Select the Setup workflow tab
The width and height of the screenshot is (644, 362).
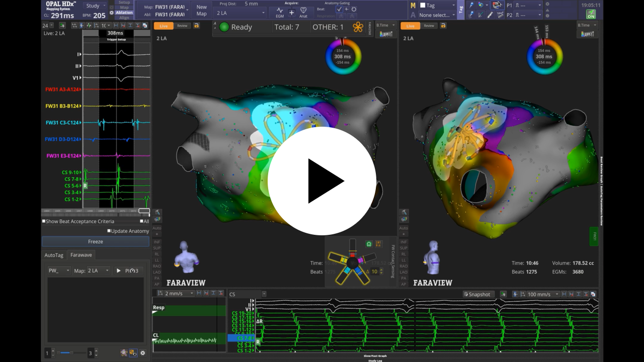pos(124,3)
